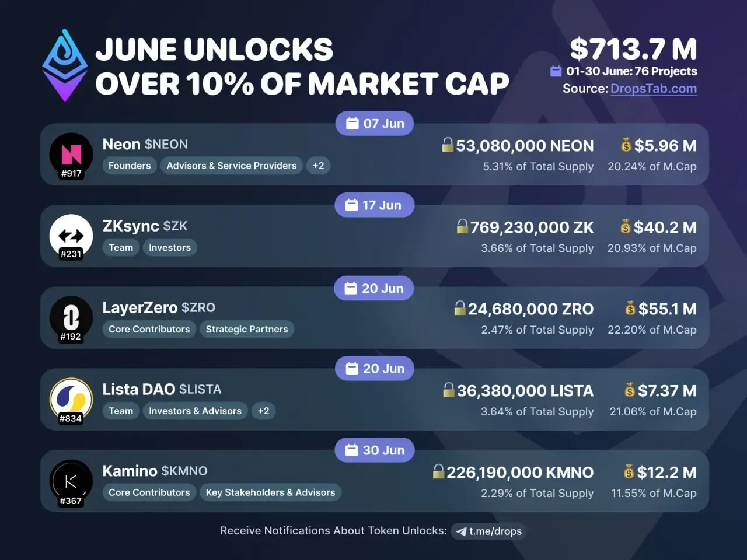Click the Key Stakeholders & Advisors tag
This screenshot has width=747, height=560.
(270, 492)
